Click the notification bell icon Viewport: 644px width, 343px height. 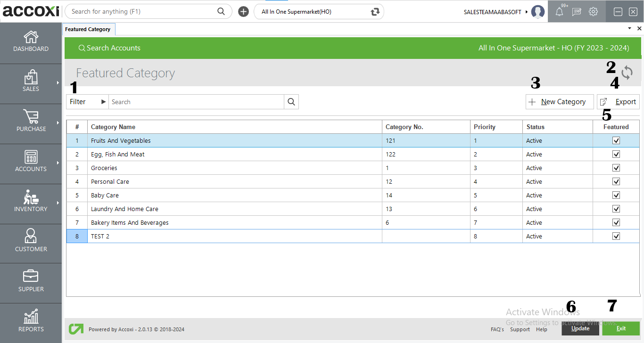[x=560, y=11]
